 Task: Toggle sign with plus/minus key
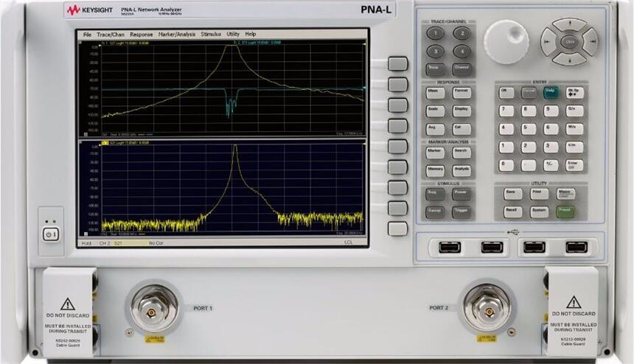[x=551, y=166]
